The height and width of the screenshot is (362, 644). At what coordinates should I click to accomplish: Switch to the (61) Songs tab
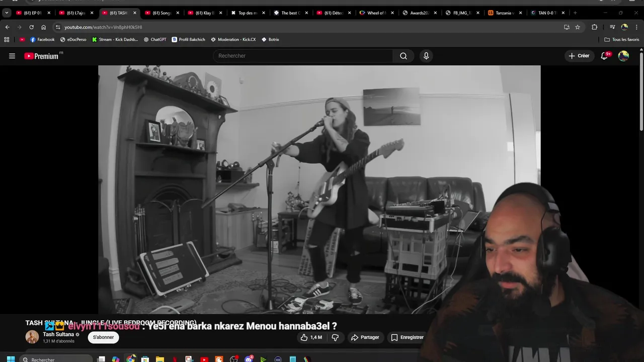[162, 13]
